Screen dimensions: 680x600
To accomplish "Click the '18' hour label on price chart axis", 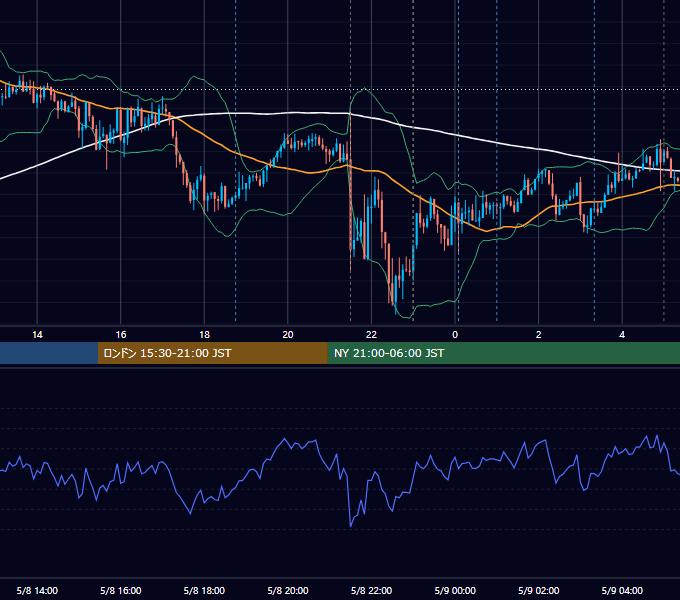I will point(204,335).
